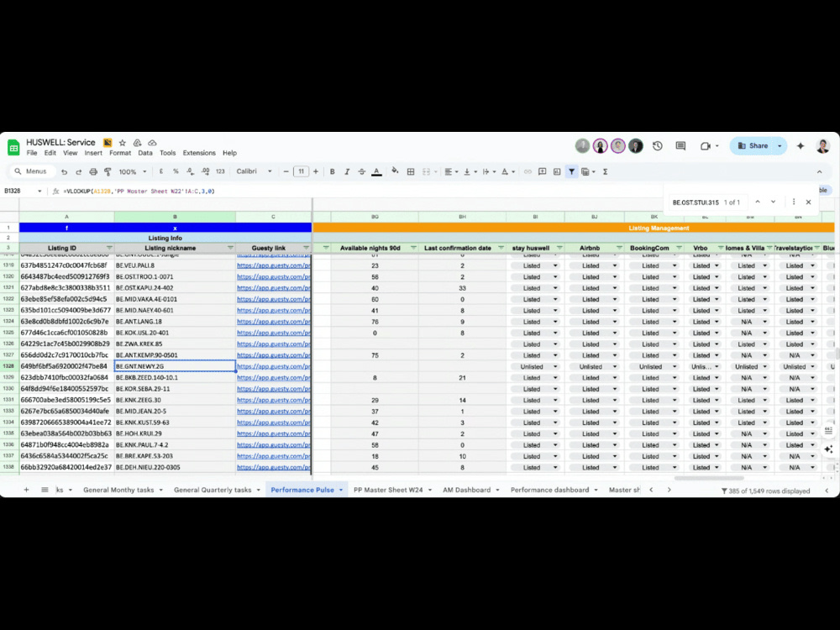This screenshot has height=630, width=840.
Task: Format as percent icon
Action: [176, 172]
